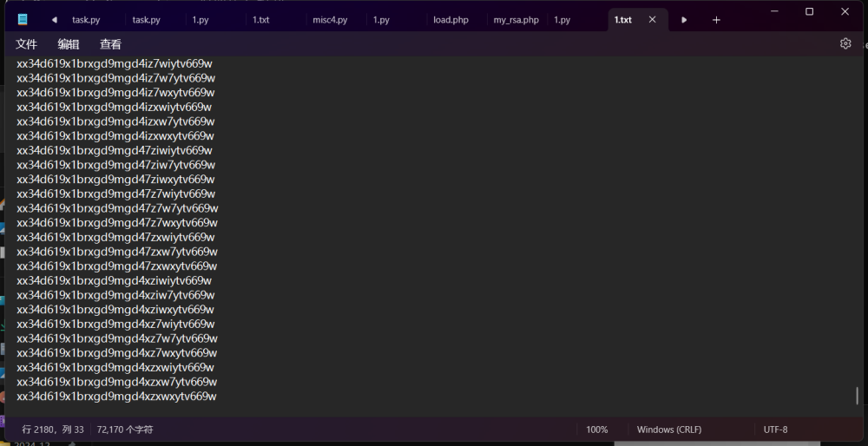The width and height of the screenshot is (868, 446).
Task: Click the line ending in 47z7wiytv669w
Action: tap(115, 193)
